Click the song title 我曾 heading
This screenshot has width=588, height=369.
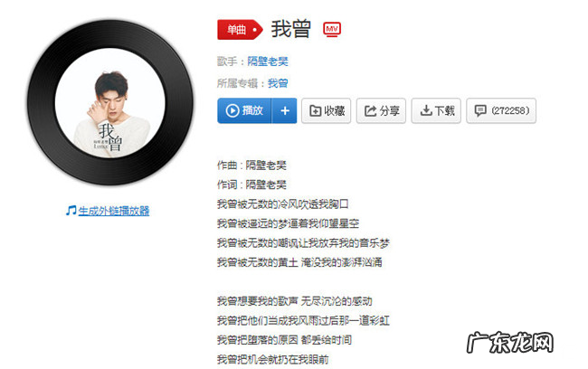[x=291, y=29]
